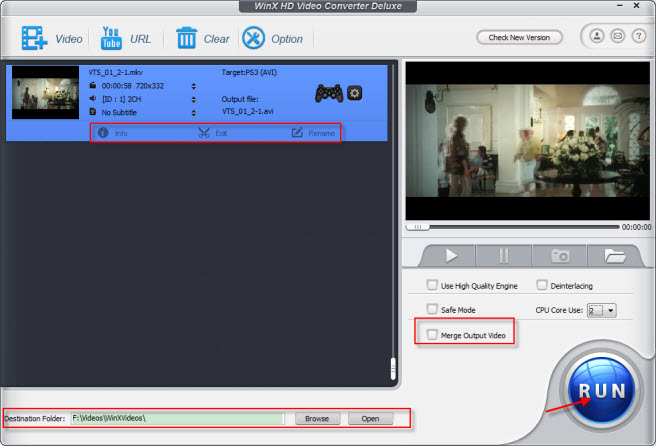This screenshot has width=656, height=446.
Task: Click the preview seek slider handle
Action: 418,227
